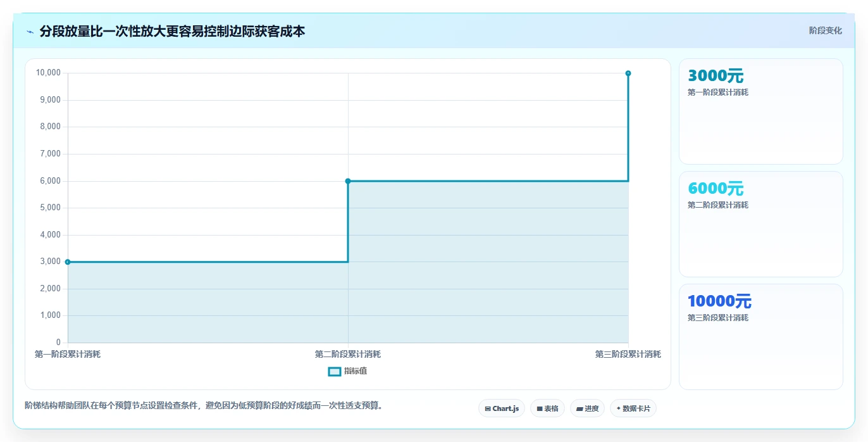The image size is (868, 442).
Task: Click the 6000 data point on chart
Action: point(348,181)
